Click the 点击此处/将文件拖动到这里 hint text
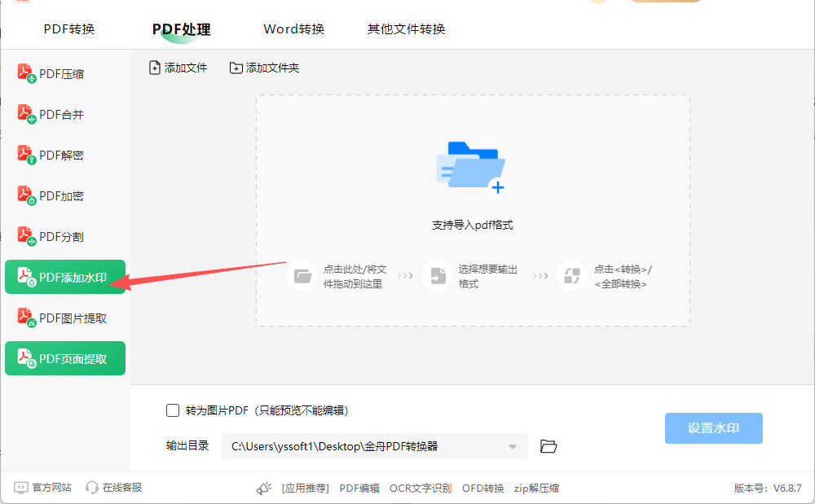This screenshot has height=504, width=815. (355, 277)
